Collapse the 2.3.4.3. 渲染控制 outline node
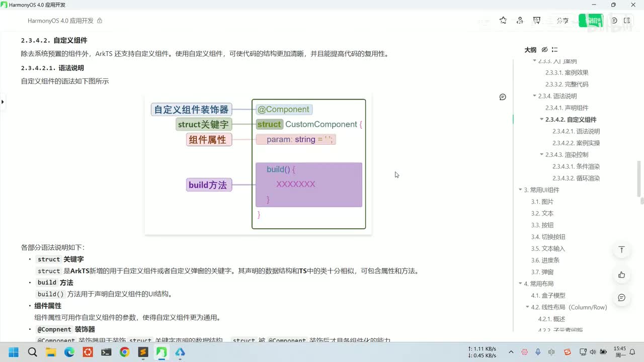This screenshot has width=644, height=362. coord(541,155)
